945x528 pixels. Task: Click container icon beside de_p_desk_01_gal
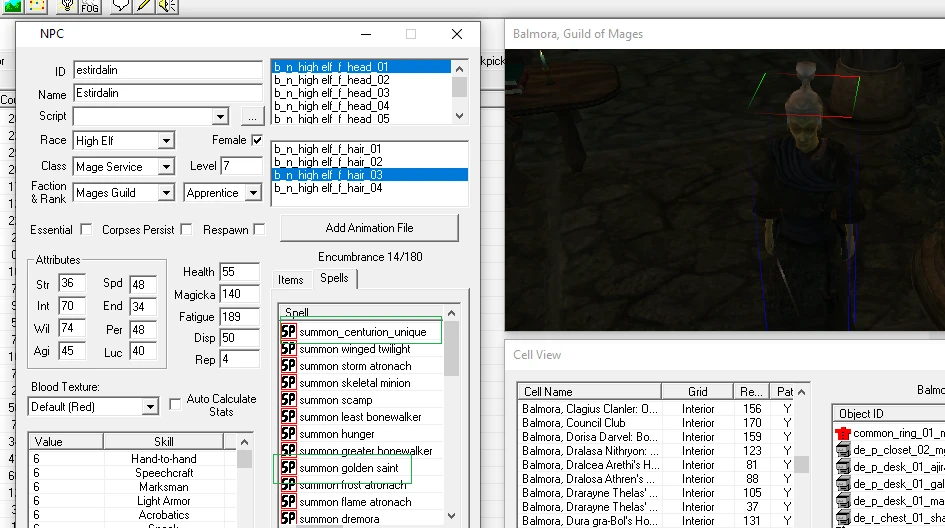click(843, 483)
